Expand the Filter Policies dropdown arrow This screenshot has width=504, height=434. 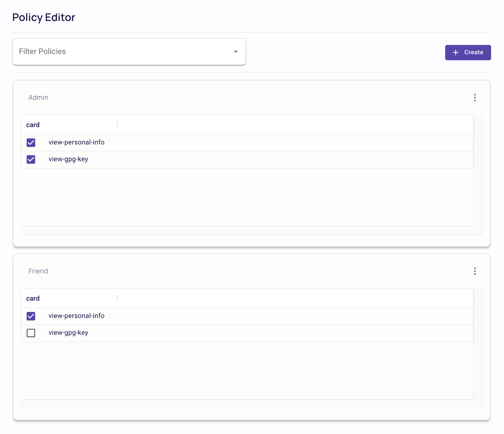235,52
